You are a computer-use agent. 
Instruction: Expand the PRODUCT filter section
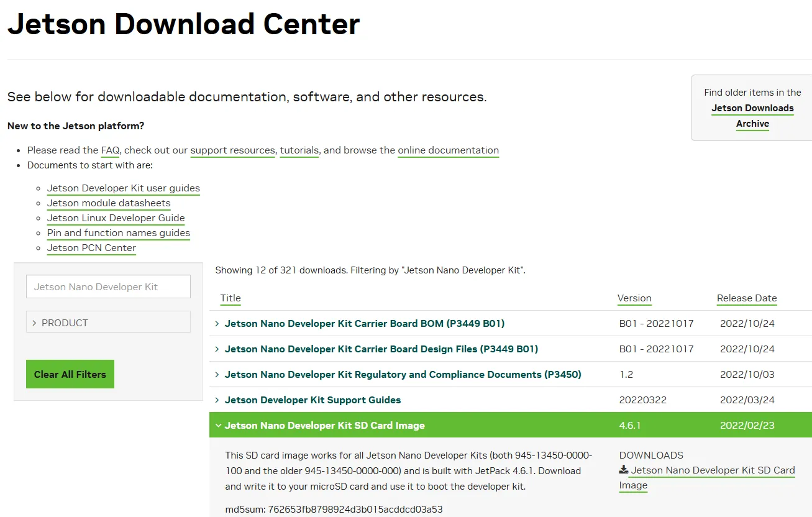(108, 323)
